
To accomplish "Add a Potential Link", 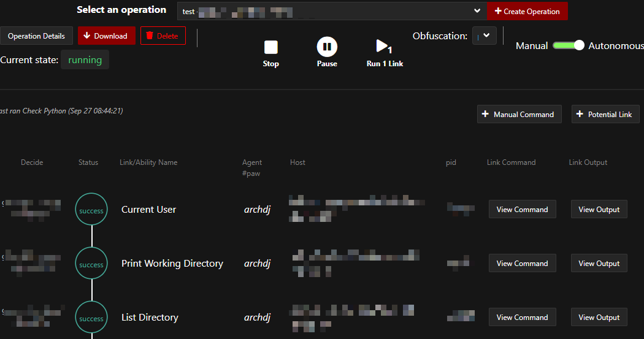I will point(605,114).
